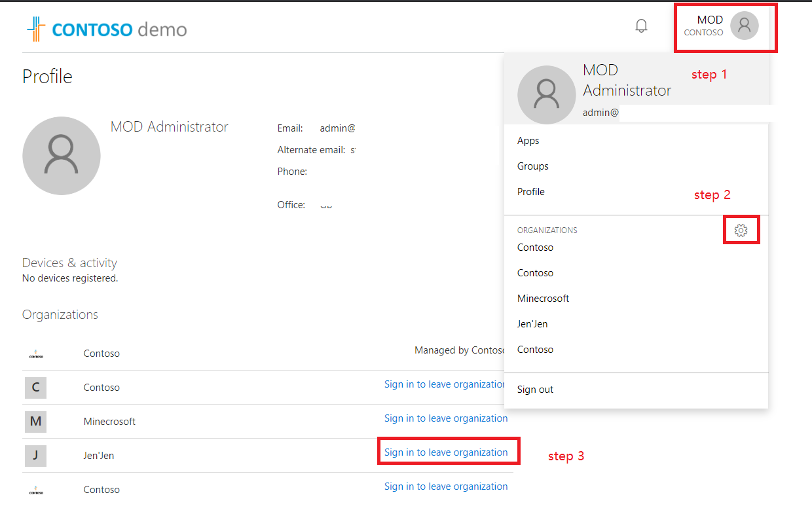Click the Jen'Jen name in the organizations table
The image size is (812, 512).
point(99,456)
